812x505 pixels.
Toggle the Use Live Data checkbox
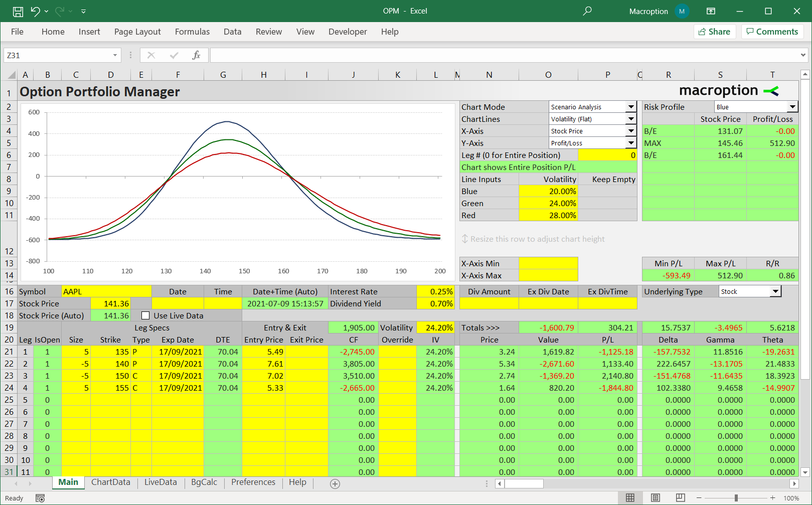click(x=145, y=315)
